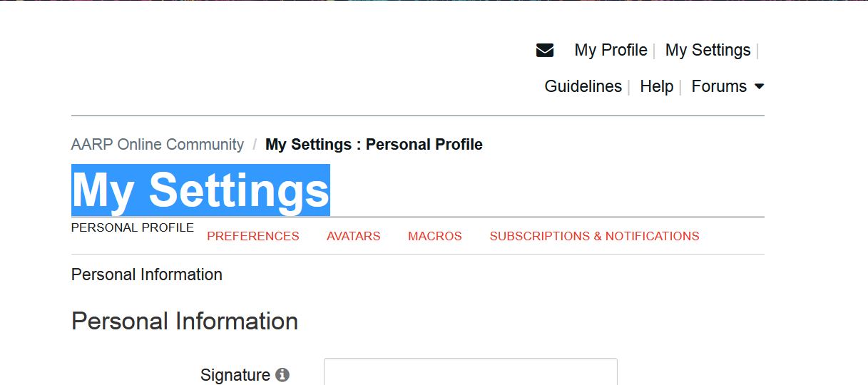Click the Help link

pyautogui.click(x=656, y=86)
